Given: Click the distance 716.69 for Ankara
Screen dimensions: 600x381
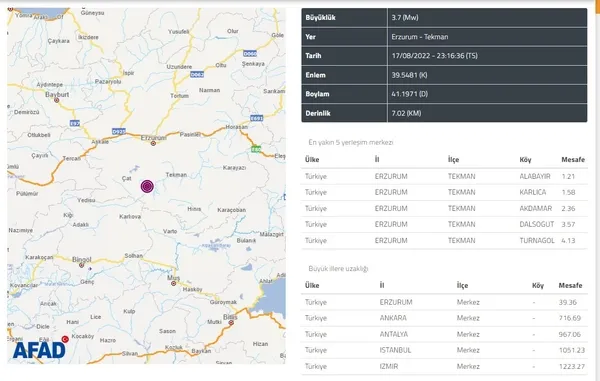Looking at the screenshot, I should tap(569, 318).
